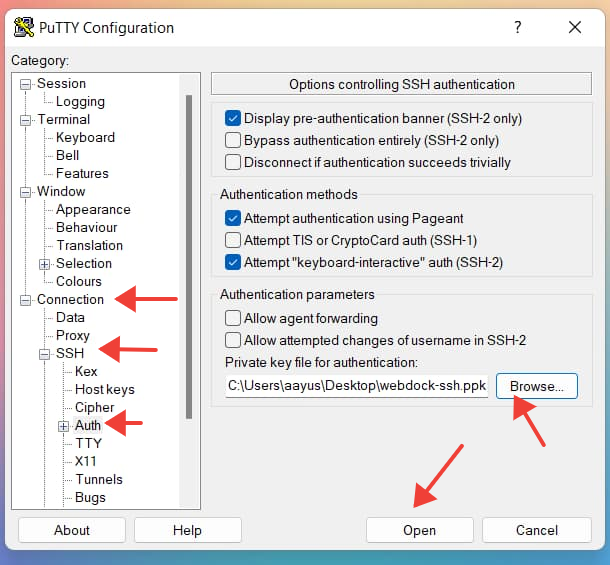Screen dimensions: 610x565
Task: Click the private key file path field
Action: point(356,385)
